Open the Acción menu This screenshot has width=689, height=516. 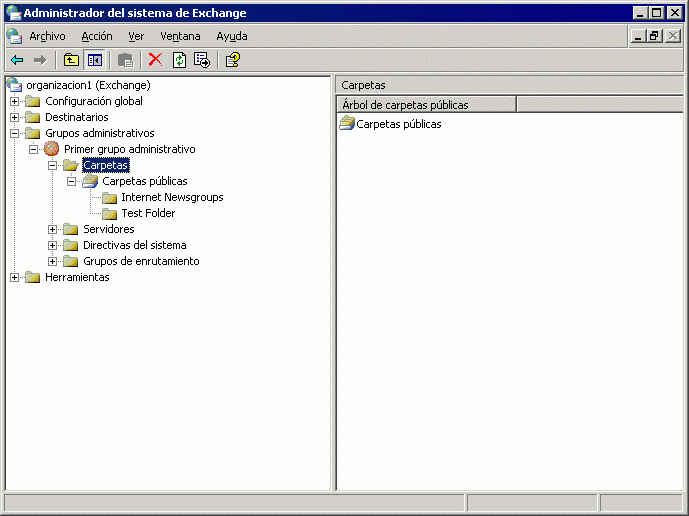[x=97, y=36]
